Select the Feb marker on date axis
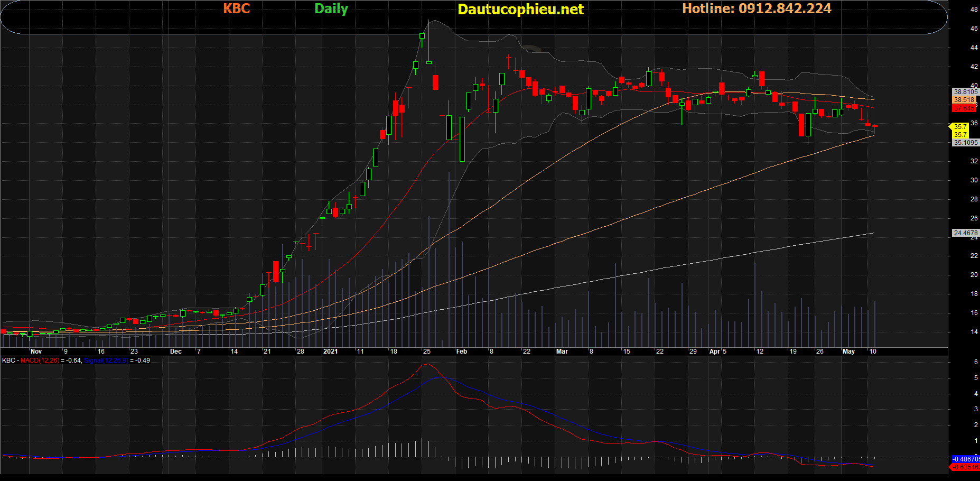980x481 pixels. point(461,351)
